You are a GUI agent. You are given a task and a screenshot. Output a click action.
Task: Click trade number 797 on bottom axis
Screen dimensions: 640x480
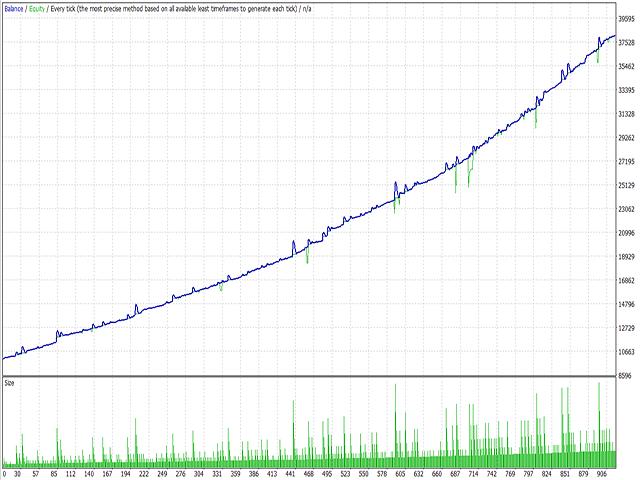pos(528,474)
